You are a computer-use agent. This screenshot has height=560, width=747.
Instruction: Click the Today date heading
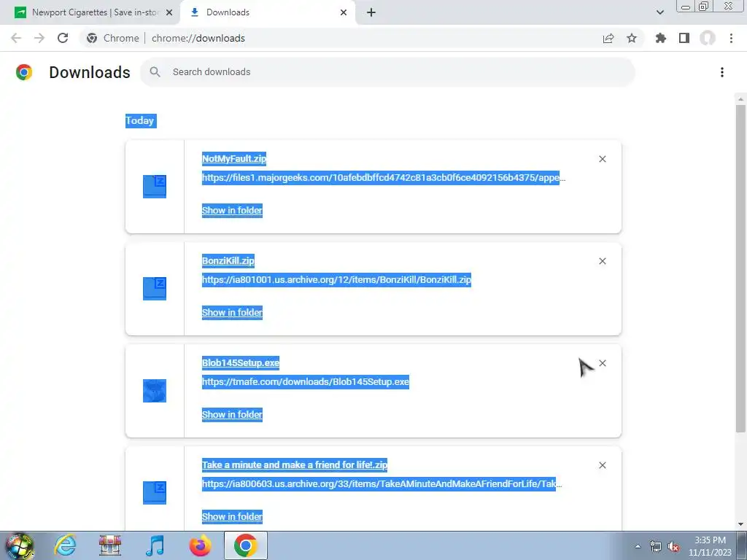(x=141, y=120)
